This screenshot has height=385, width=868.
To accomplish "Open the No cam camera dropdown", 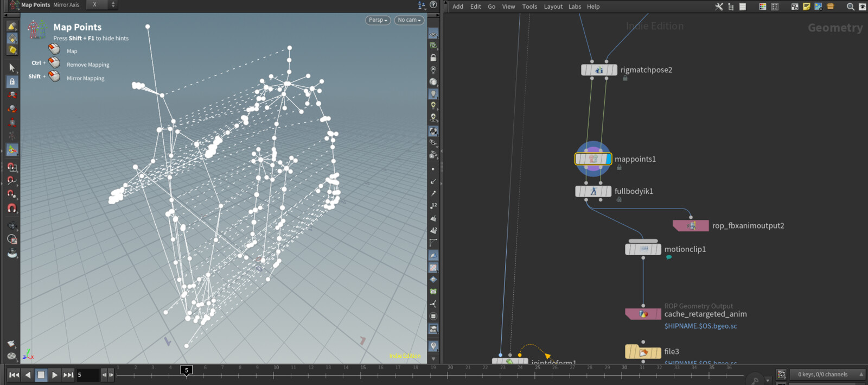I will click(409, 20).
